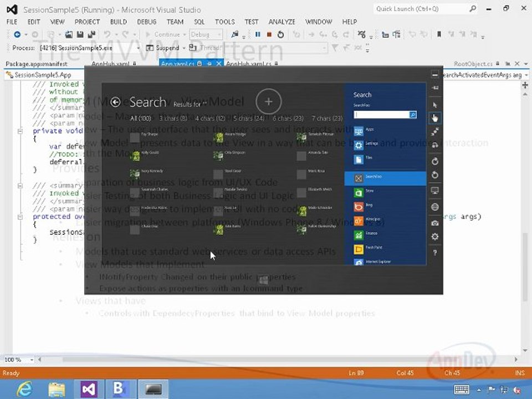
Task: Open the ANALYZE menu
Action: tap(282, 22)
